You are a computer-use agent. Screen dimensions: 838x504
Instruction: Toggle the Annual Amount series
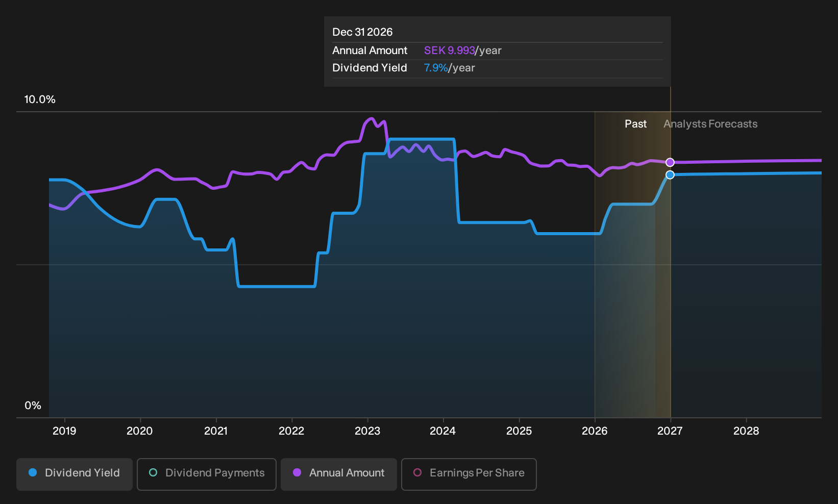[x=339, y=474]
